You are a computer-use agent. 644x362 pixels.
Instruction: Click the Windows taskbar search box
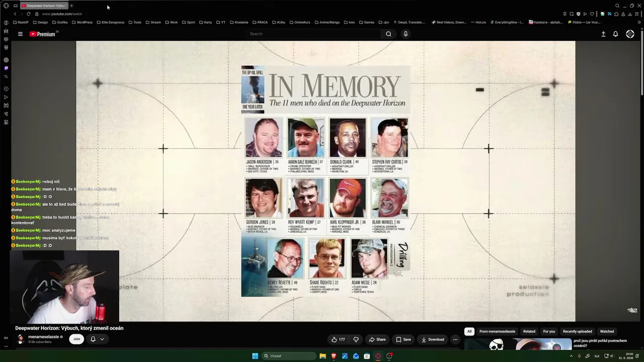pyautogui.click(x=289, y=356)
